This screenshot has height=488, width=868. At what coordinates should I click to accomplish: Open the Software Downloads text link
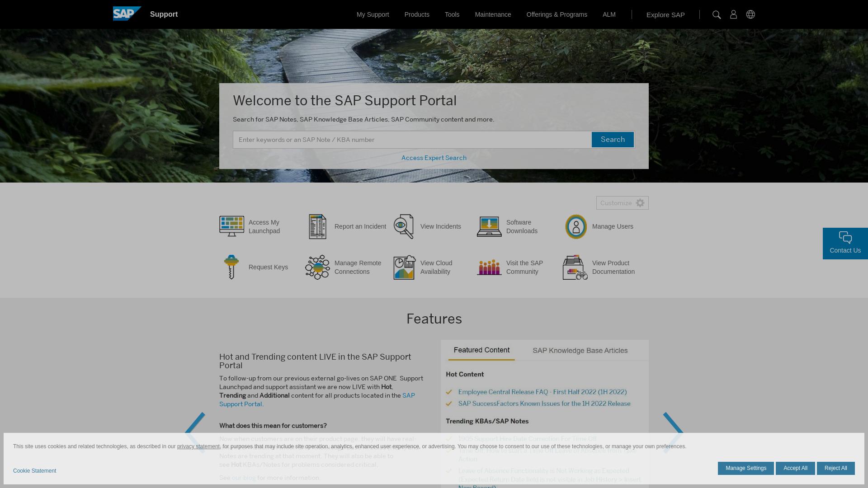(522, 226)
